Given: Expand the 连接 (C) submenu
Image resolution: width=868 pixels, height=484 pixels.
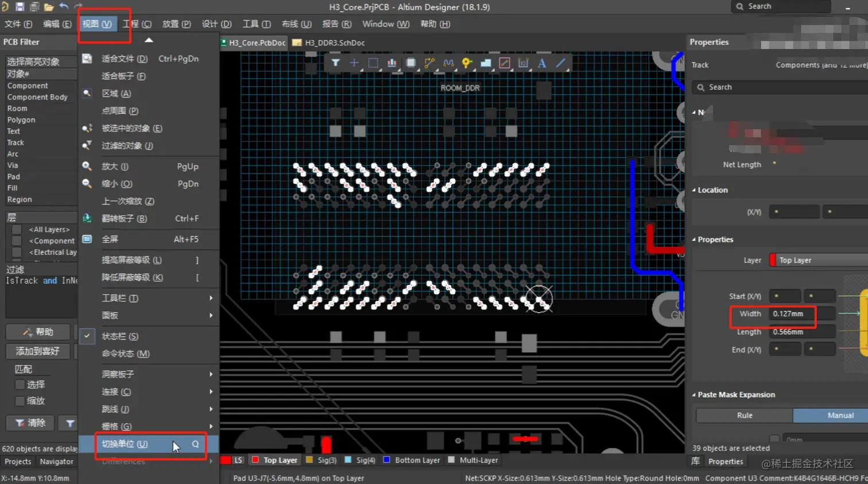Looking at the screenshot, I should click(x=148, y=392).
